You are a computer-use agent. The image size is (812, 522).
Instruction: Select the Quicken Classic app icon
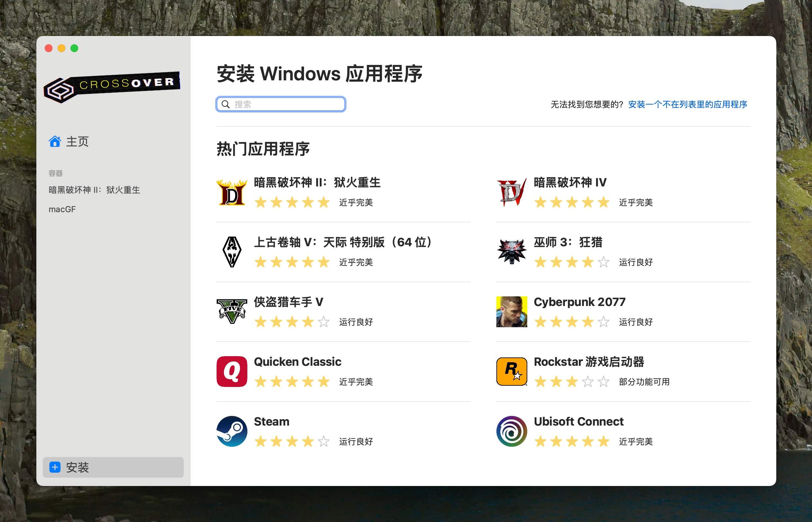[232, 371]
